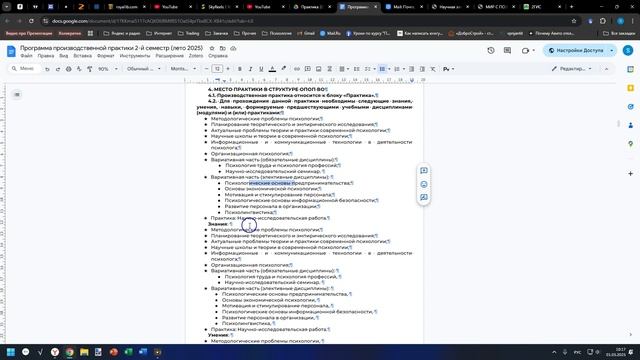Undo the last action

coord(47,69)
